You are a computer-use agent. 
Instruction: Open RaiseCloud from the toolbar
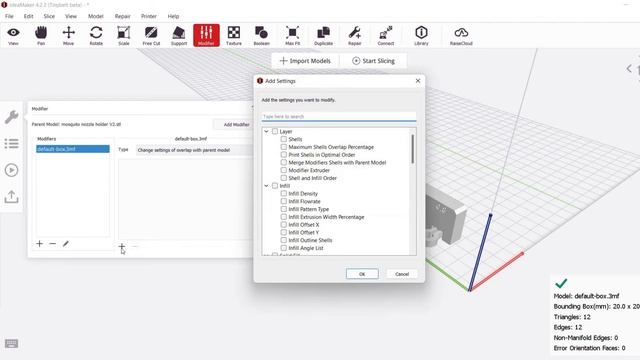(461, 36)
